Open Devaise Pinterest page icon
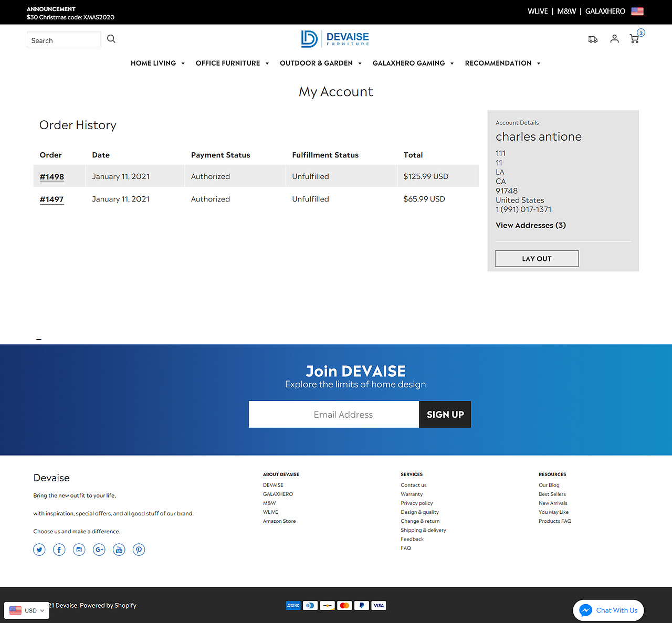 (139, 550)
